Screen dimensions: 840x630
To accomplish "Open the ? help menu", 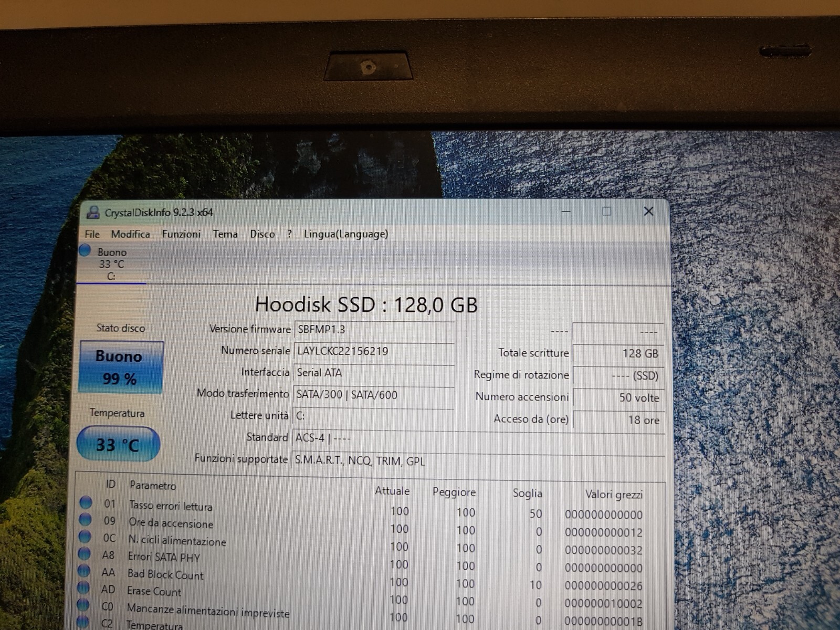I will (289, 234).
